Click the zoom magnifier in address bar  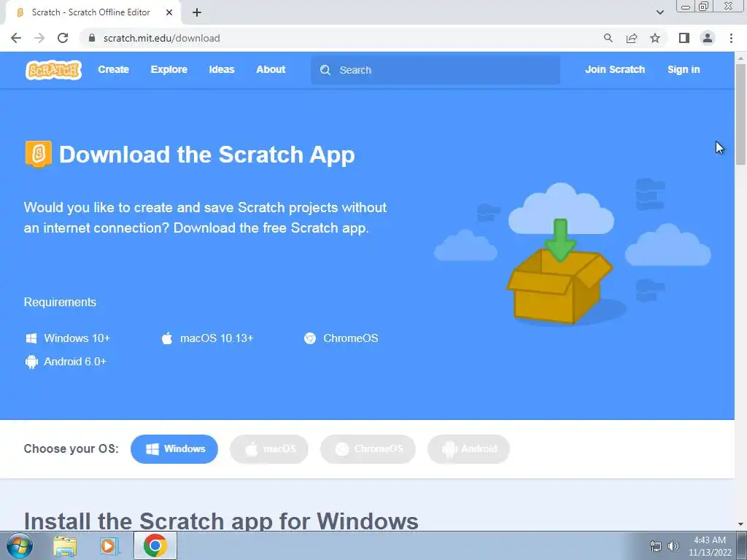608,38
